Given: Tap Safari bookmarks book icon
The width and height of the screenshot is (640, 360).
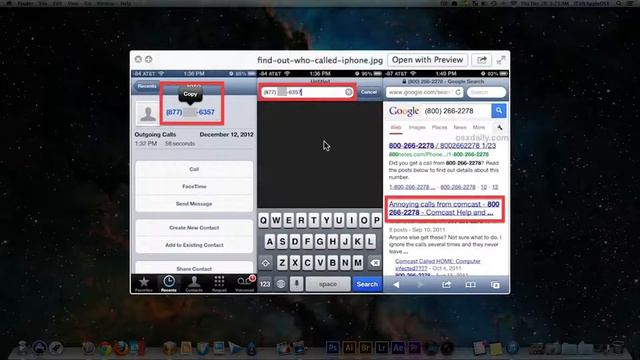Looking at the screenshot, I should (471, 284).
